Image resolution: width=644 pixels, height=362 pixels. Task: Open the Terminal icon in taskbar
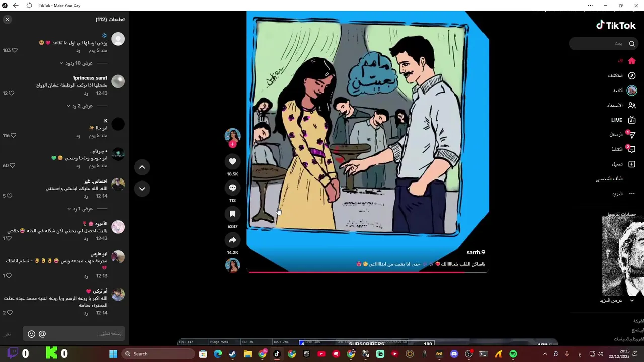pos(484,354)
